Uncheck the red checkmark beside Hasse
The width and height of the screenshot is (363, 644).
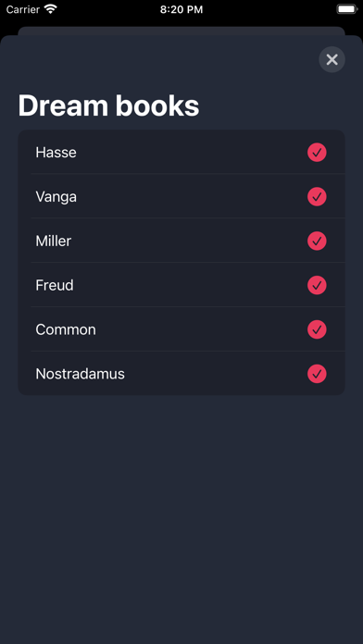317,153
